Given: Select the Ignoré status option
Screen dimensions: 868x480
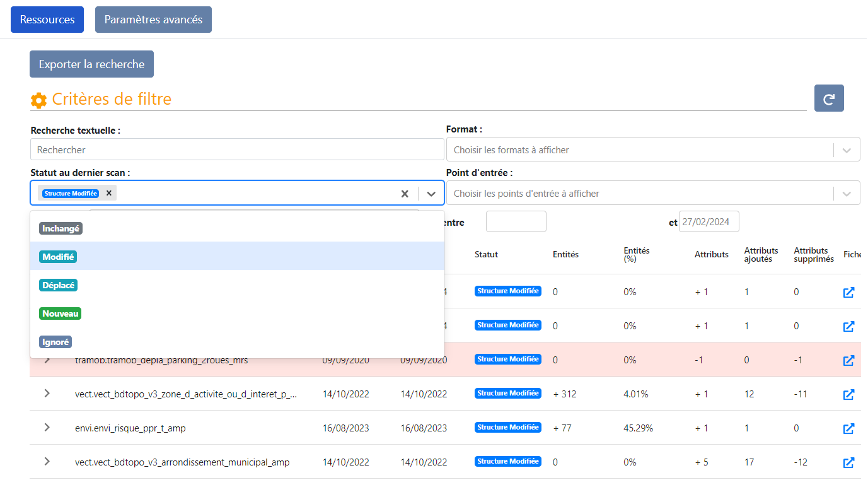Looking at the screenshot, I should pyautogui.click(x=237, y=341).
